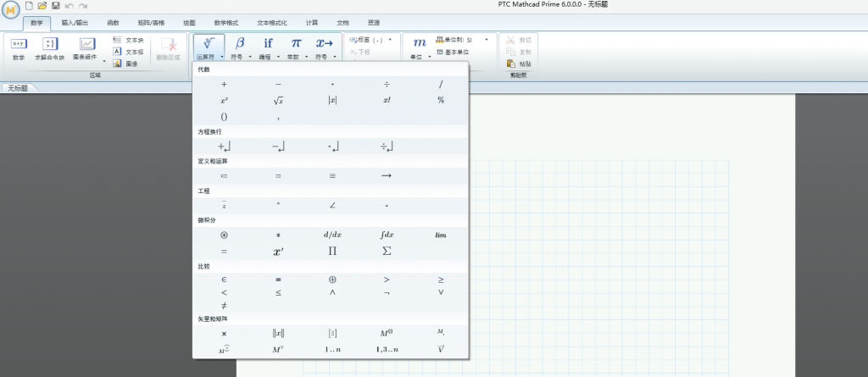This screenshot has width=868, height=377.
Task: Insert a solve block (求解命令块)
Action: [x=50, y=49]
